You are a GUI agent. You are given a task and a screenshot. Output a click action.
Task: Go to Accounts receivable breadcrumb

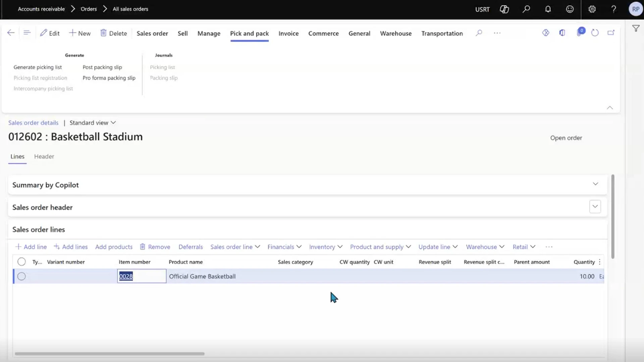[41, 9]
